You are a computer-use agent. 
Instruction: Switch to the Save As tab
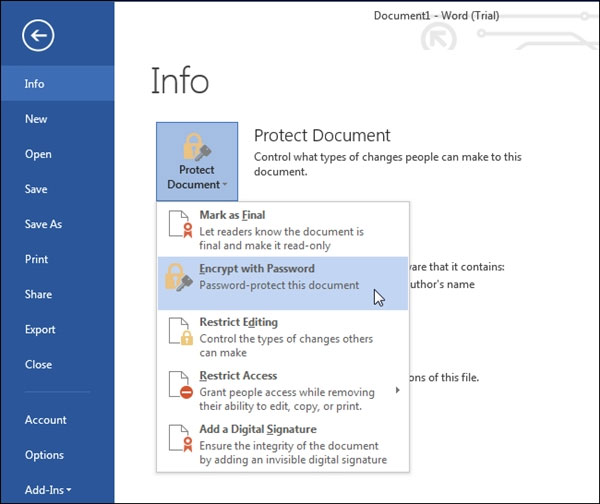pos(43,224)
